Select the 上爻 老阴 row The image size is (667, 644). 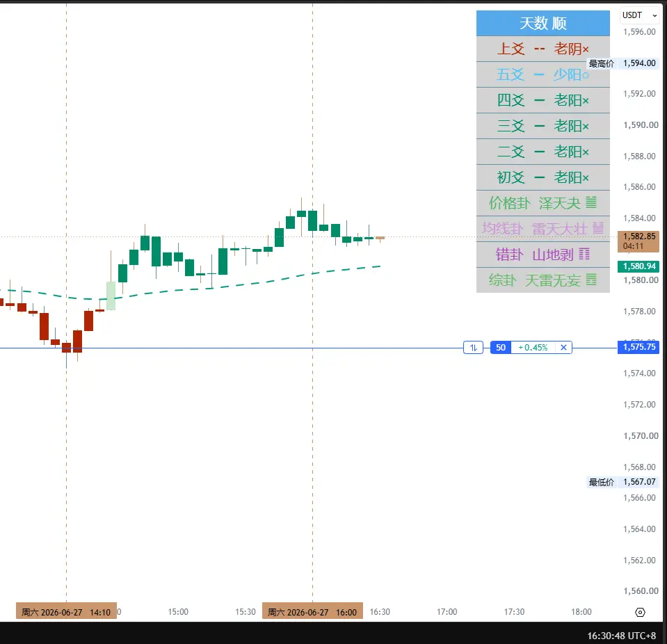pos(543,49)
